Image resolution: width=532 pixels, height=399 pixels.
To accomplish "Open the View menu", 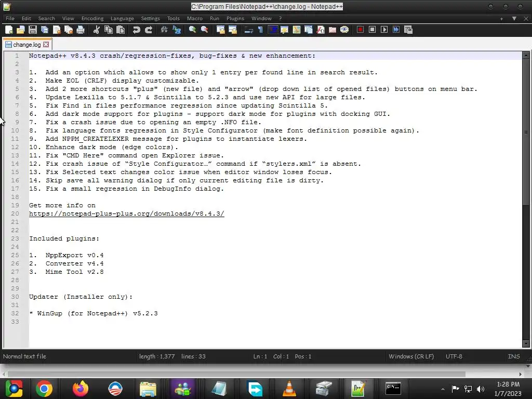I will pos(68,18).
